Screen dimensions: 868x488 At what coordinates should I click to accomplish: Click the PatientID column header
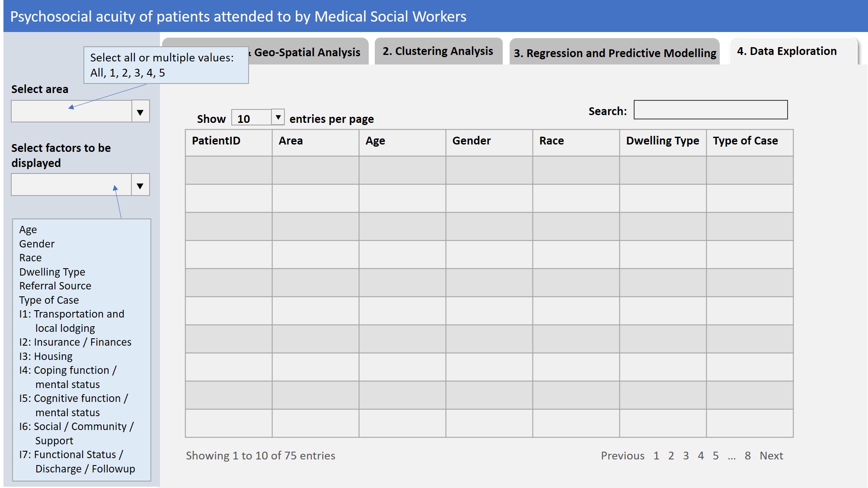tap(216, 141)
